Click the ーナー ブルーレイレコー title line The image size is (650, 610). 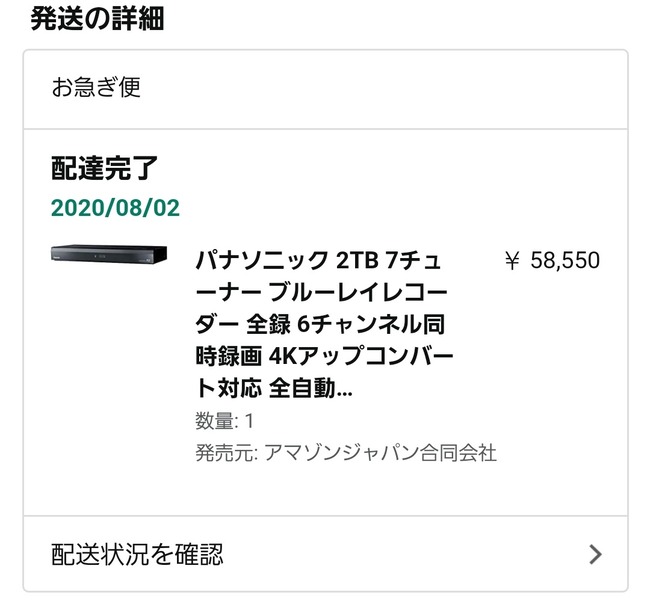pos(321,293)
